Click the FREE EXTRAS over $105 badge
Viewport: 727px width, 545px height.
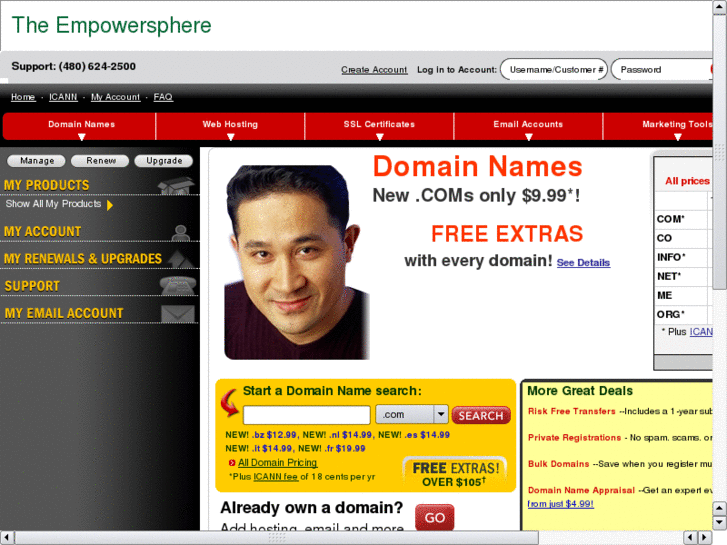[455, 474]
